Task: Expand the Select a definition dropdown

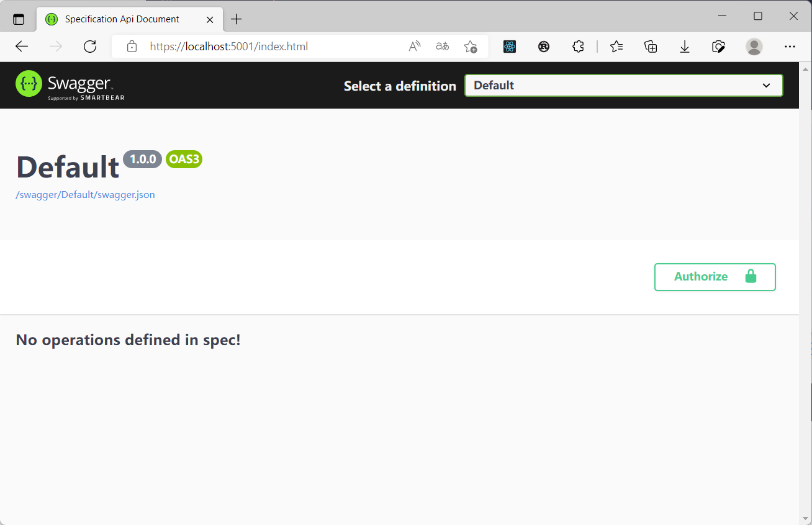Action: 623,86
